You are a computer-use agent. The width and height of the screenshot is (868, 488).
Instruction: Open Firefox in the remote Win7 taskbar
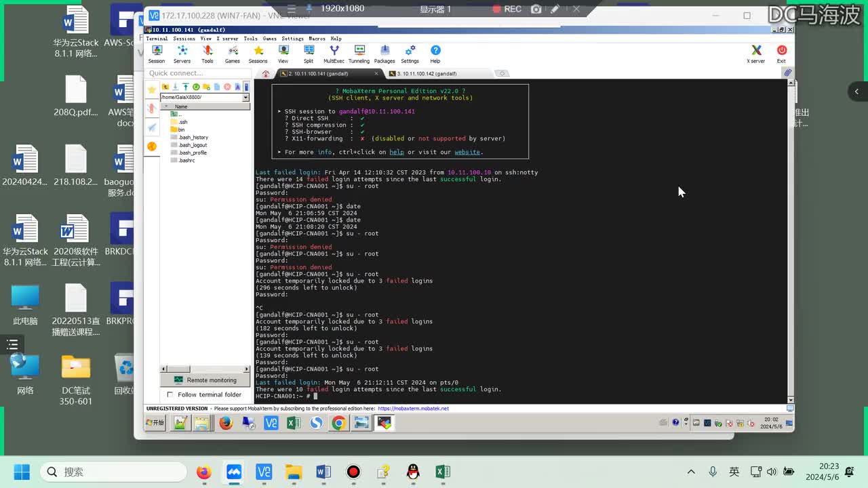point(226,423)
